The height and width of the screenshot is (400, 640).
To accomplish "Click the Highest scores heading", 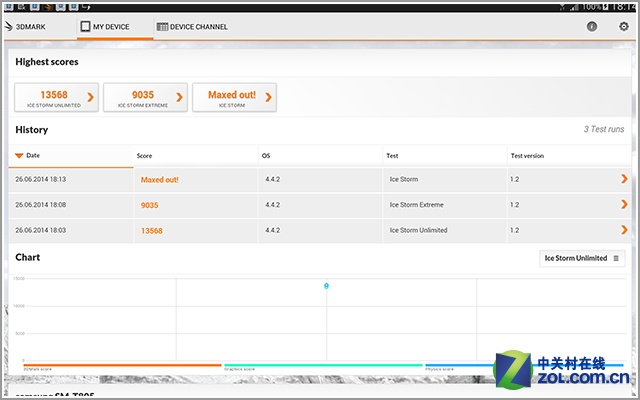I will pos(47,62).
